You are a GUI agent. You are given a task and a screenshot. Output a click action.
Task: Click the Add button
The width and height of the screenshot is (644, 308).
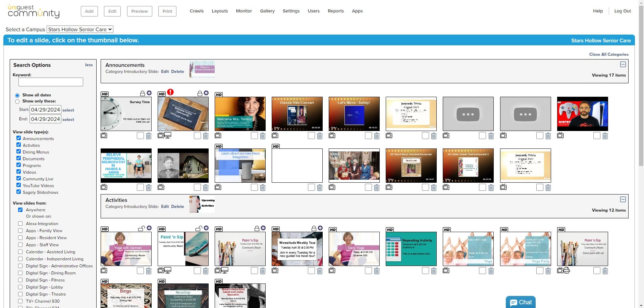[89, 11]
